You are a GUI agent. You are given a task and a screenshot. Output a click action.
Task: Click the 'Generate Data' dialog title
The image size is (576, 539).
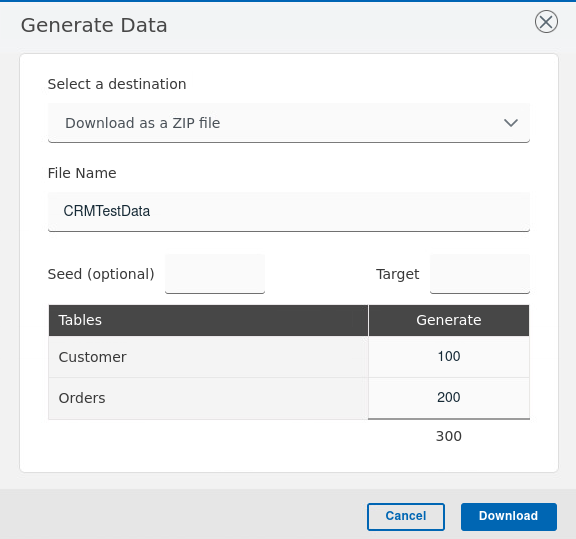point(94,25)
